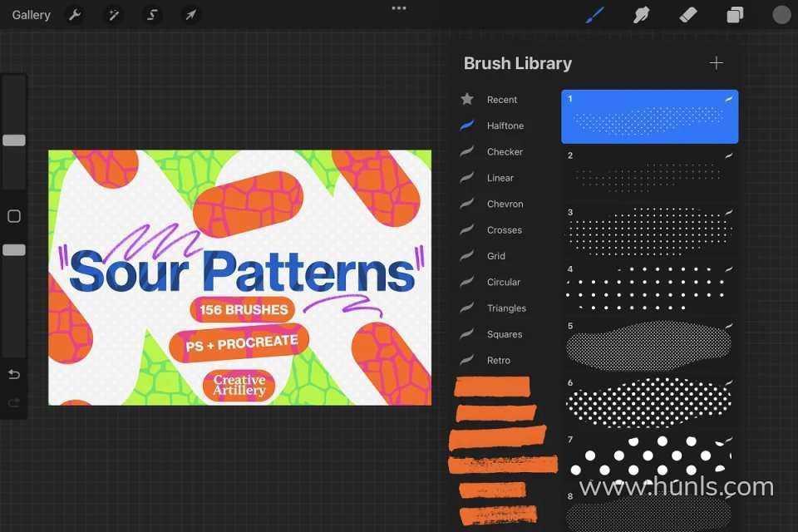Undo the last action
The width and height of the screenshot is (798, 532).
(14, 375)
